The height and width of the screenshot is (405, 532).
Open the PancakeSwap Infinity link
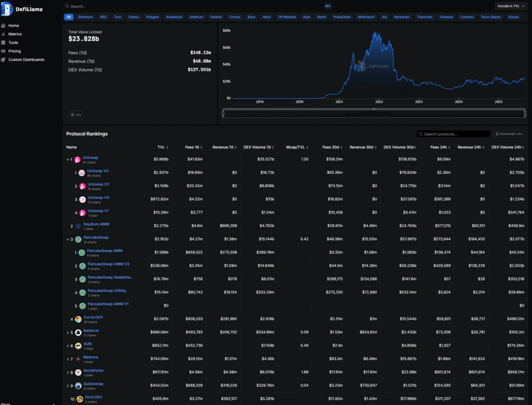pos(107,291)
